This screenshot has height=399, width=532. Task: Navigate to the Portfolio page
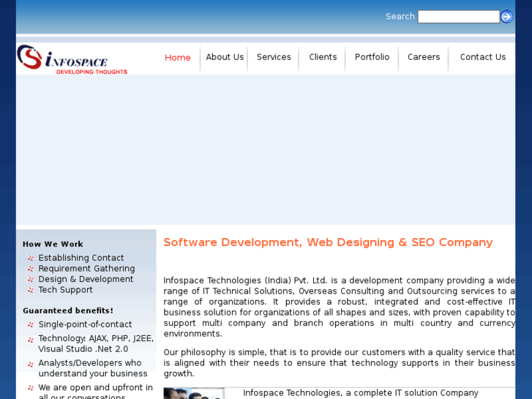pos(372,57)
